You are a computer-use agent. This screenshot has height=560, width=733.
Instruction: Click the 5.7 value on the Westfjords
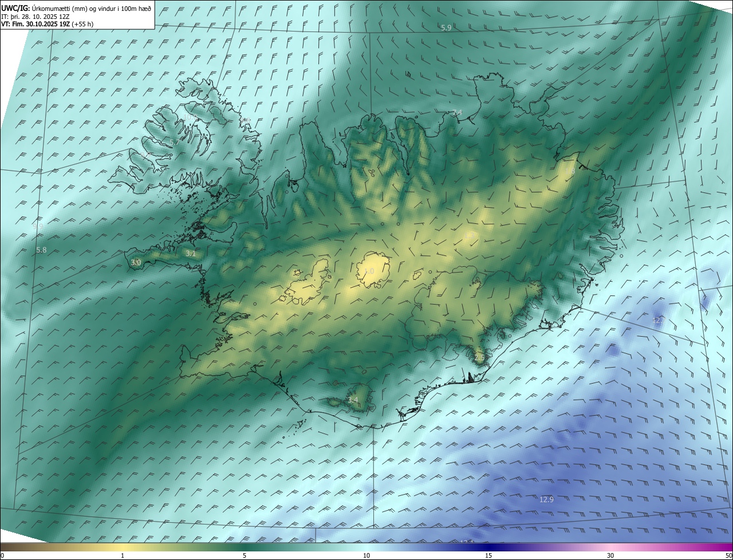[x=174, y=142]
